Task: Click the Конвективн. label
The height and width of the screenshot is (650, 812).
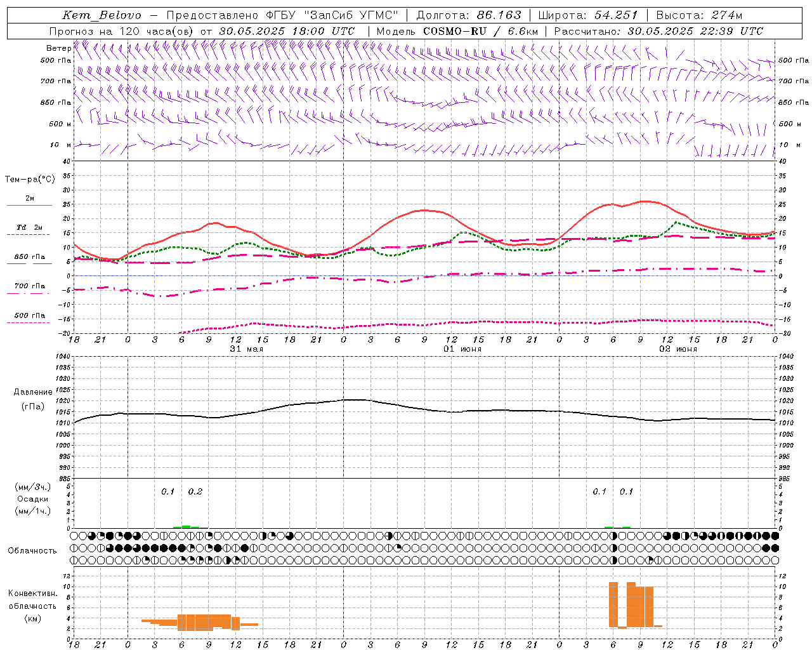Action: [32, 594]
